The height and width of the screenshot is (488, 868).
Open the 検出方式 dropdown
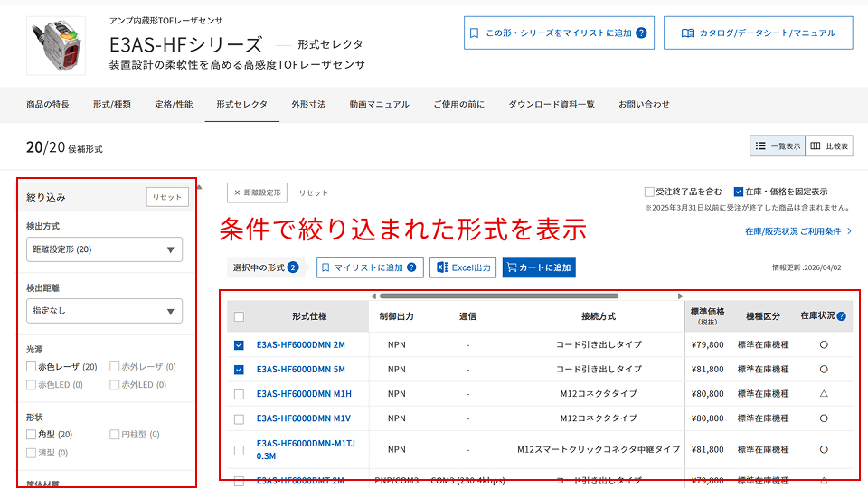point(104,249)
